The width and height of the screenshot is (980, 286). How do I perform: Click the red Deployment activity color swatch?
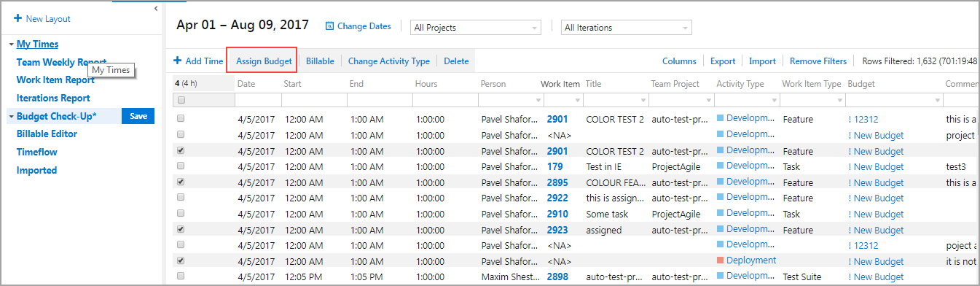click(720, 260)
